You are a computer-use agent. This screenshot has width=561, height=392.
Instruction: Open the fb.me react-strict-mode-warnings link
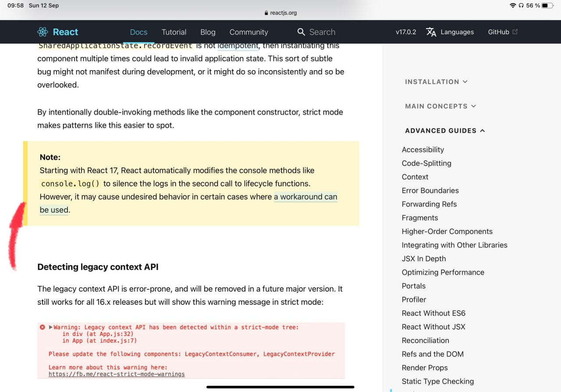tap(117, 374)
